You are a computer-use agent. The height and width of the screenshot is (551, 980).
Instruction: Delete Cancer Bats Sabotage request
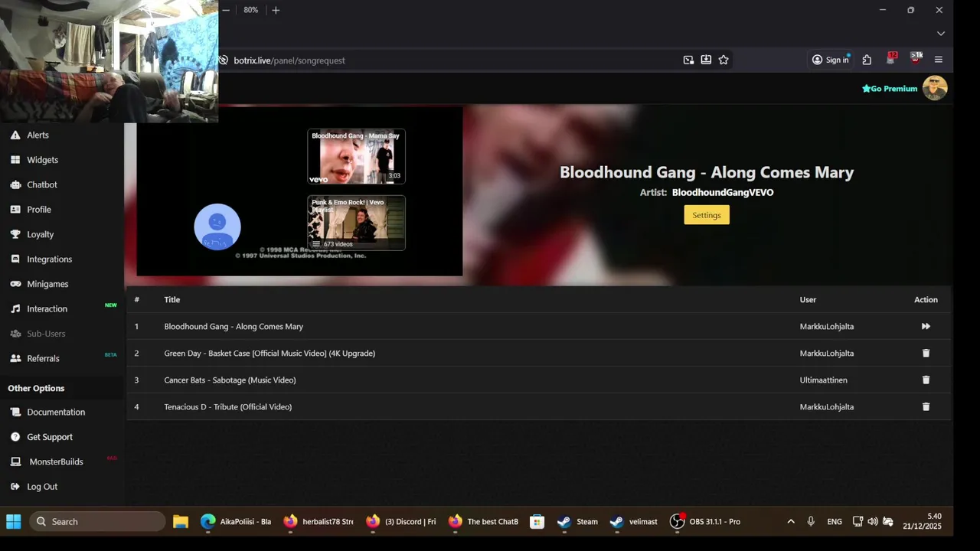click(926, 380)
